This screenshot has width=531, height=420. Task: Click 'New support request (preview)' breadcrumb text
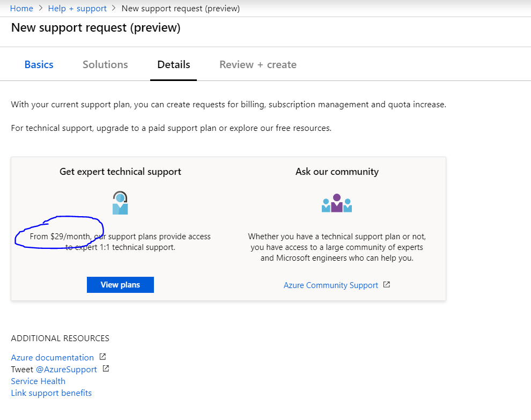(181, 9)
